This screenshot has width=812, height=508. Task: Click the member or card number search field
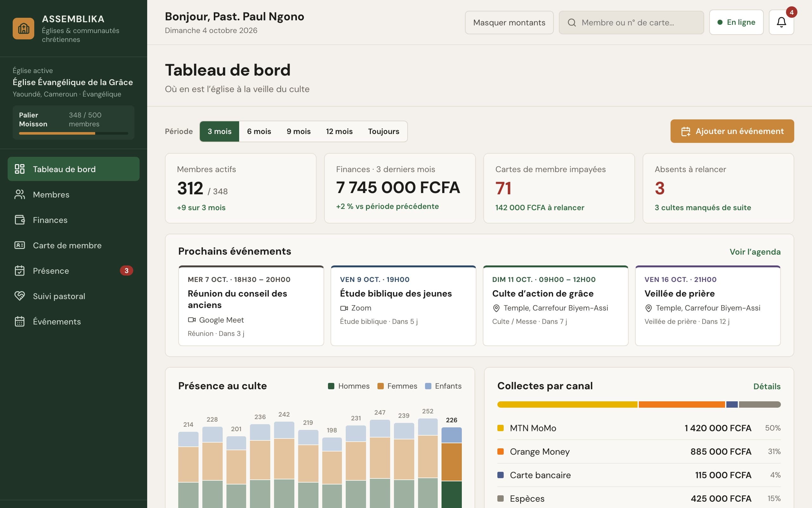[x=631, y=23]
